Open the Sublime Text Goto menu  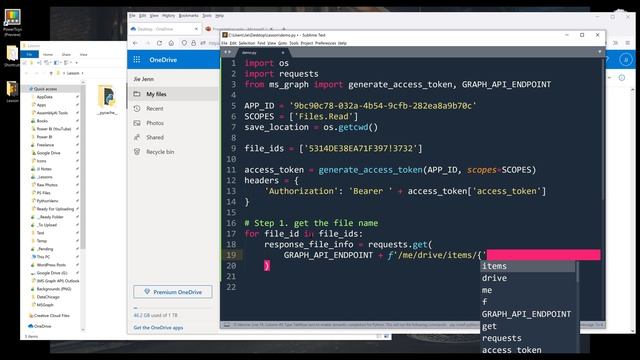pyautogui.click(x=282, y=43)
